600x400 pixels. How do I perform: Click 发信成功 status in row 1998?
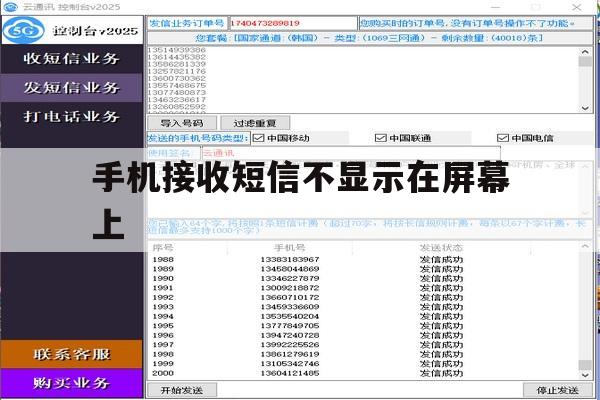441,354
